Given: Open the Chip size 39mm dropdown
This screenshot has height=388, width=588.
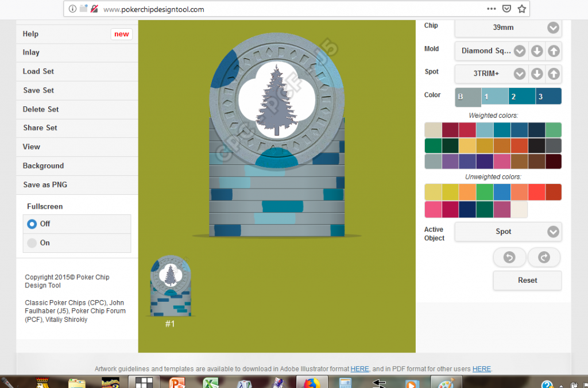Looking at the screenshot, I should coord(508,28).
